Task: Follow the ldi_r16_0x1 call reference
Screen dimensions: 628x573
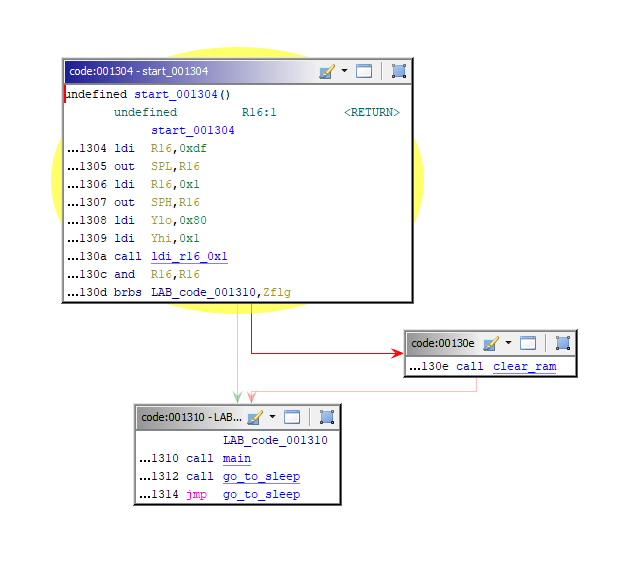Action: click(189, 257)
